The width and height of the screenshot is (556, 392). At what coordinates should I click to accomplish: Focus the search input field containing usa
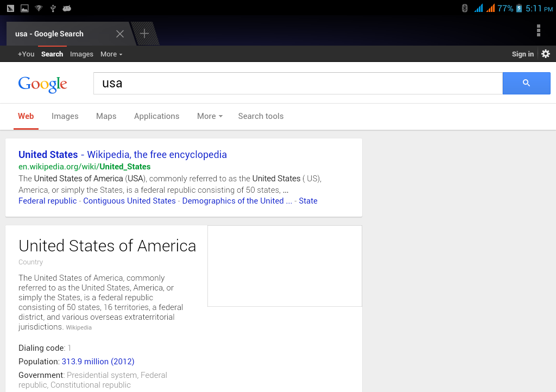click(298, 83)
